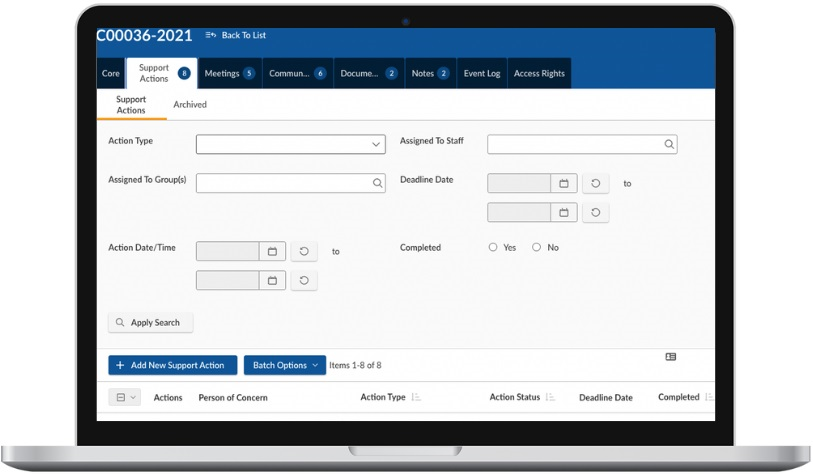Expand the Action Type dropdown
Screen dimensions: 813x474
(x=376, y=145)
